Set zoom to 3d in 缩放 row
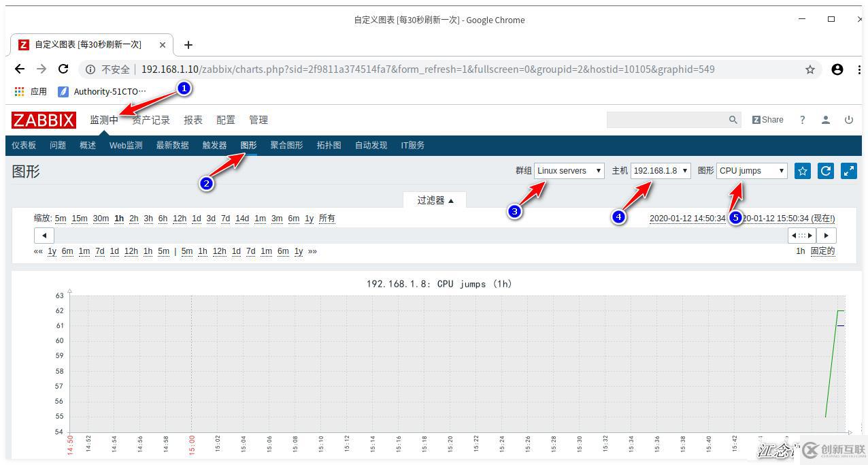This screenshot has width=868, height=465. click(x=211, y=219)
